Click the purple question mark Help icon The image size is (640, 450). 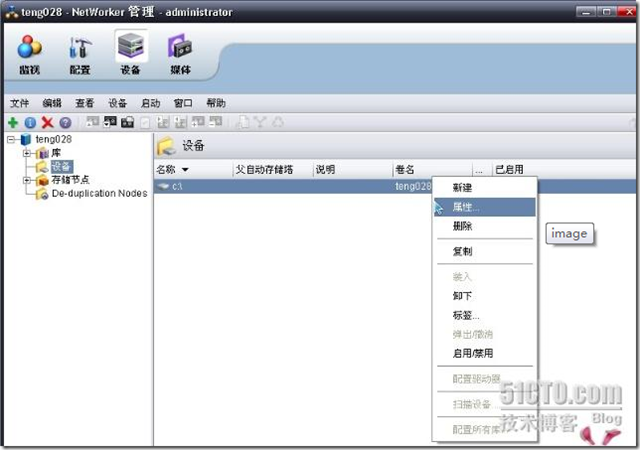(x=65, y=122)
